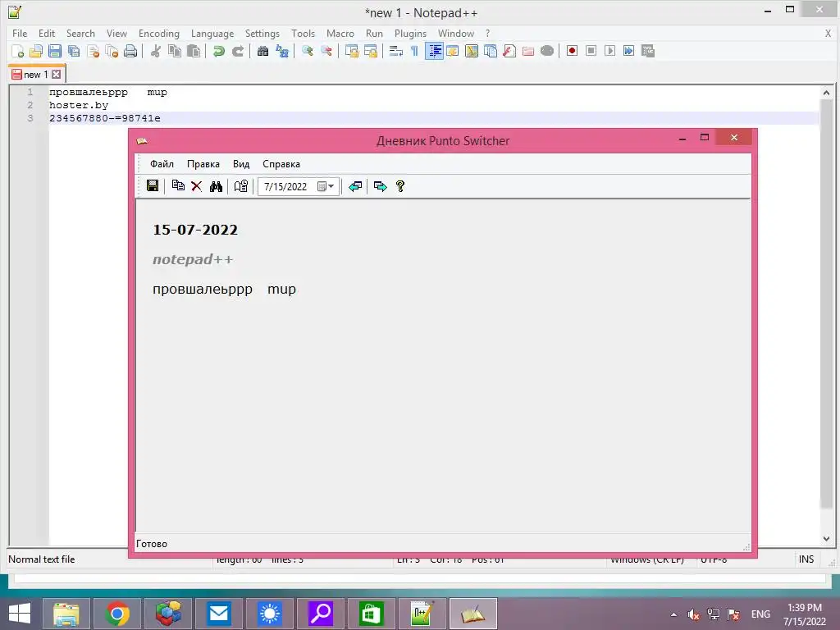Image resolution: width=840 pixels, height=630 pixels.
Task: Toggle the highlighted indent guide button
Action: click(434, 51)
